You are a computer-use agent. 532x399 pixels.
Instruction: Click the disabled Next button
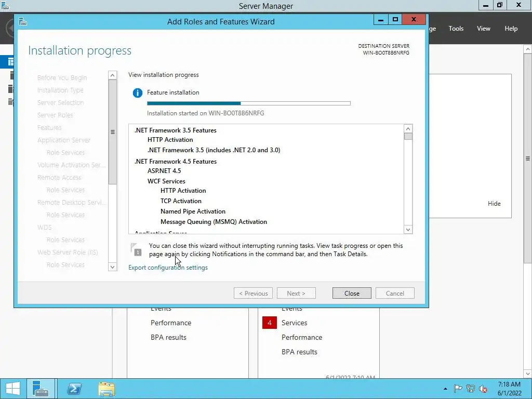click(296, 293)
